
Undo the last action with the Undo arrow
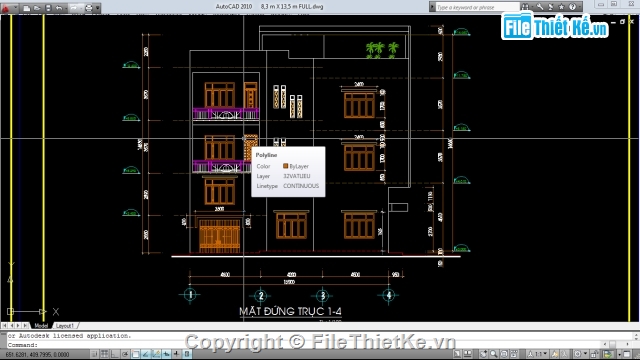click(x=59, y=8)
